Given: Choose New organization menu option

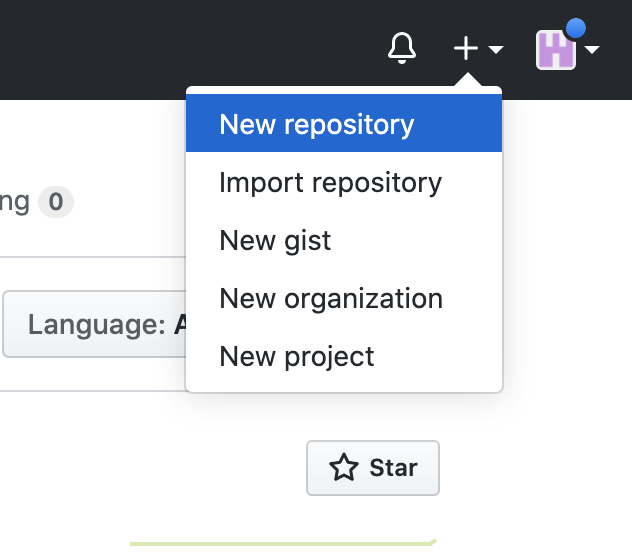Looking at the screenshot, I should point(331,299).
